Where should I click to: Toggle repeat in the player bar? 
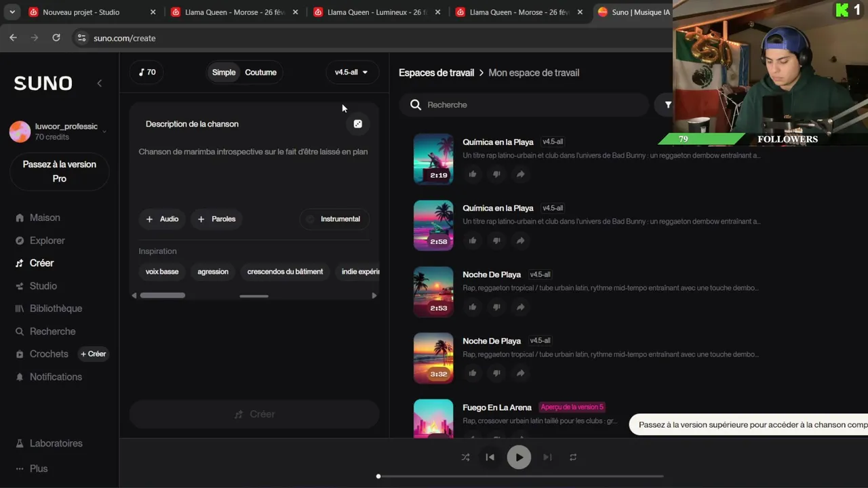pos(573,457)
